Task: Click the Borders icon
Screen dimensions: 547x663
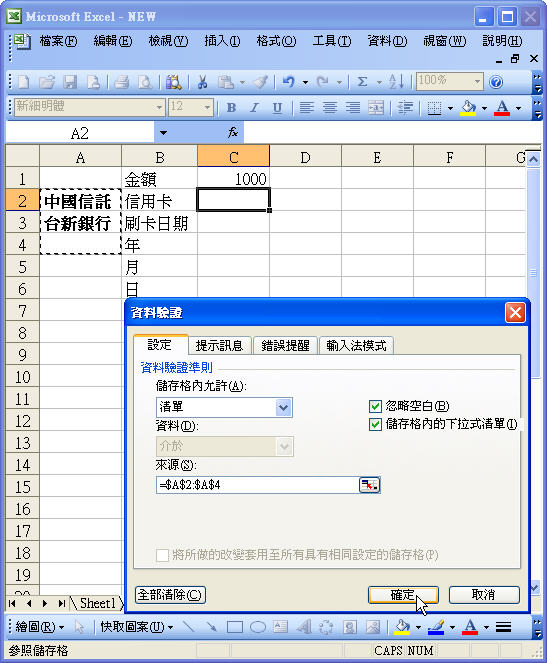Action: coord(434,108)
